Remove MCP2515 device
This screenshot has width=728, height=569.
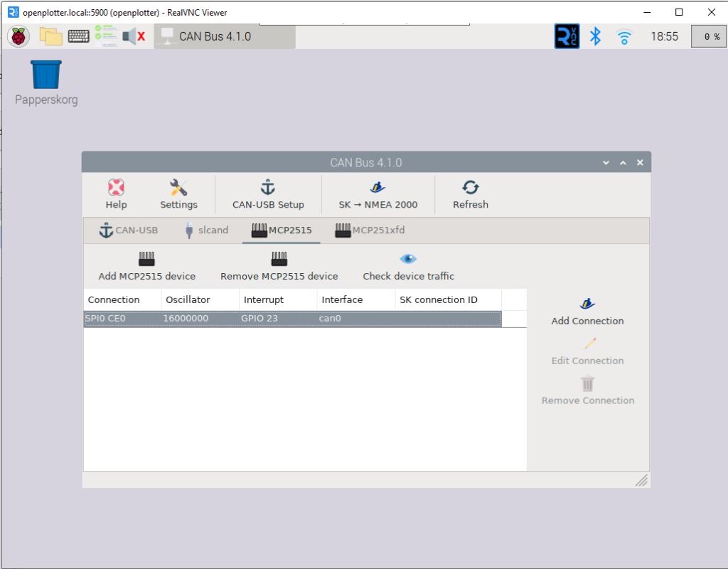pyautogui.click(x=279, y=266)
